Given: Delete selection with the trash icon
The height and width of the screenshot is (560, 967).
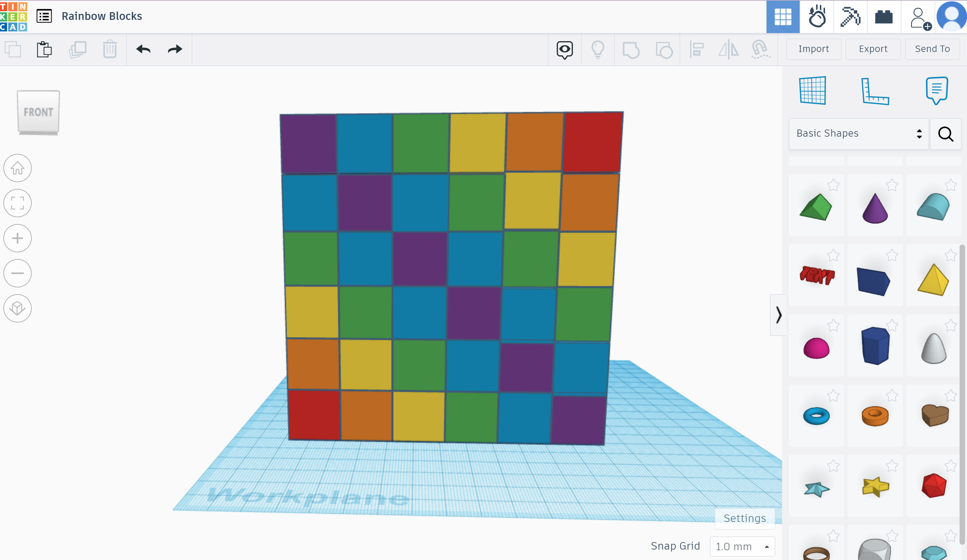Looking at the screenshot, I should (109, 49).
